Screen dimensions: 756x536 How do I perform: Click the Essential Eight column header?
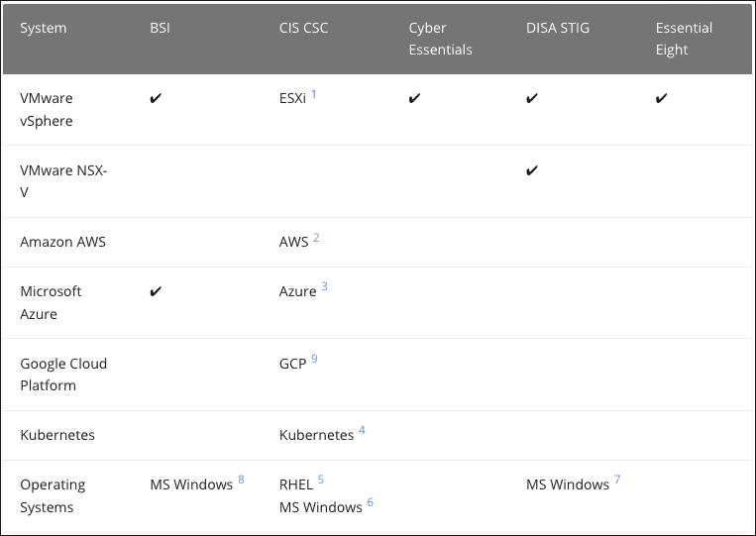(x=684, y=39)
